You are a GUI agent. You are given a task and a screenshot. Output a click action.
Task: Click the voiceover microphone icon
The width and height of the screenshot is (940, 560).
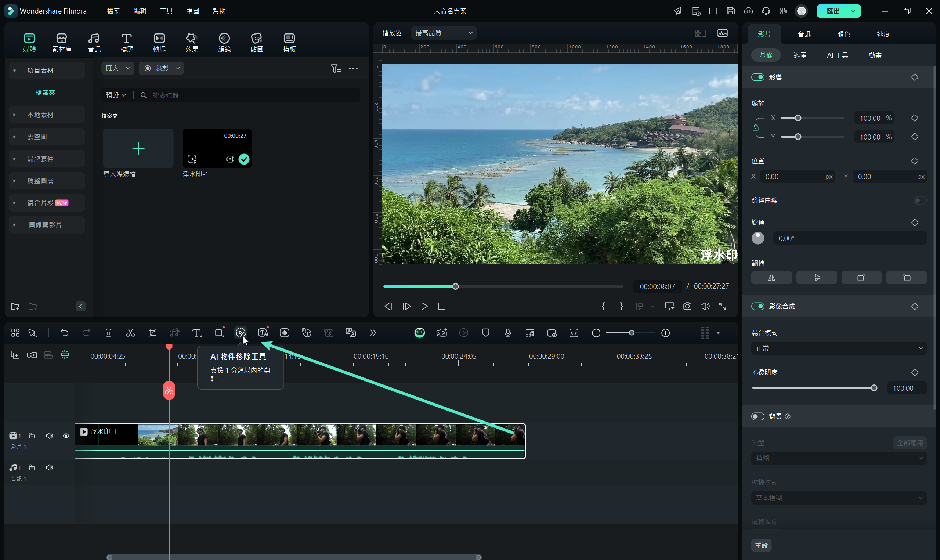pos(508,332)
